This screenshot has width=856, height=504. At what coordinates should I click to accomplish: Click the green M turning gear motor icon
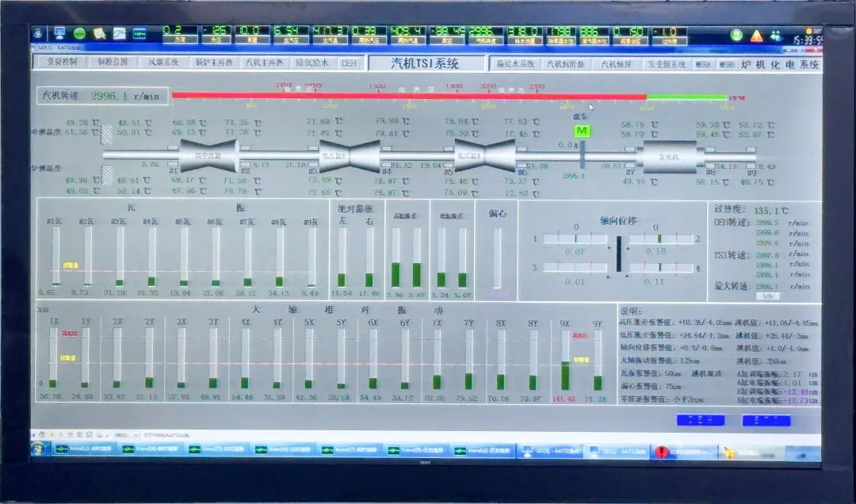583,131
